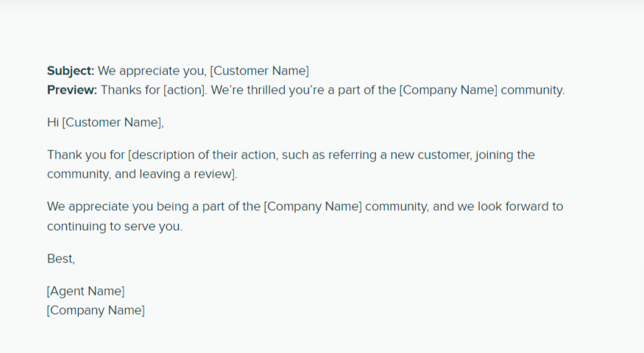Click '[Company Name]' in the preview line
This screenshot has height=353, width=644.
pyautogui.click(x=448, y=90)
